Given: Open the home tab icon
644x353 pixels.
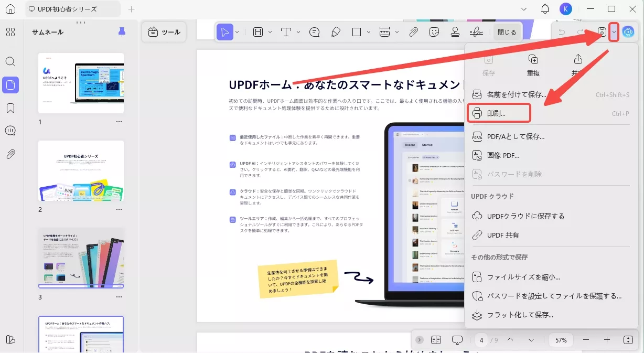Looking at the screenshot, I should [10, 9].
